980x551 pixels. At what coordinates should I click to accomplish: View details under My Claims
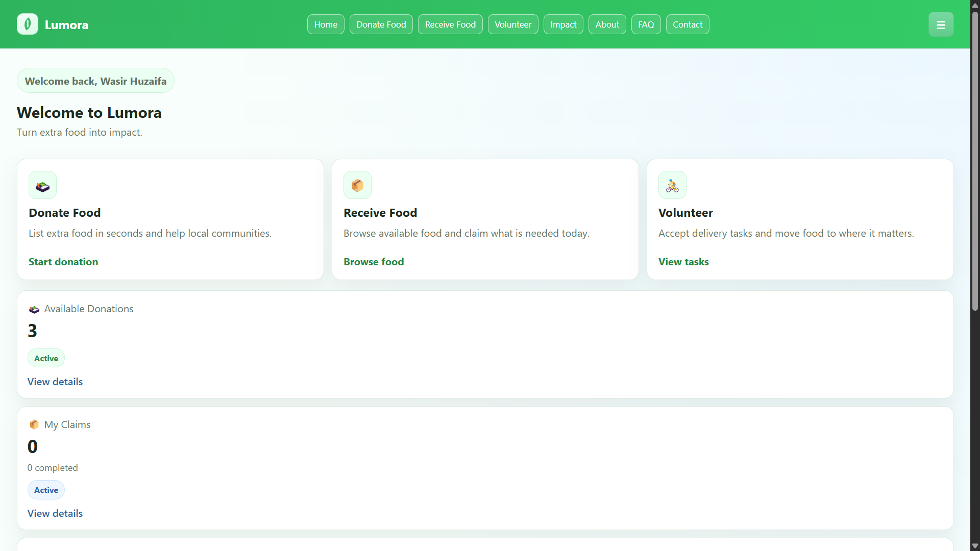55,513
